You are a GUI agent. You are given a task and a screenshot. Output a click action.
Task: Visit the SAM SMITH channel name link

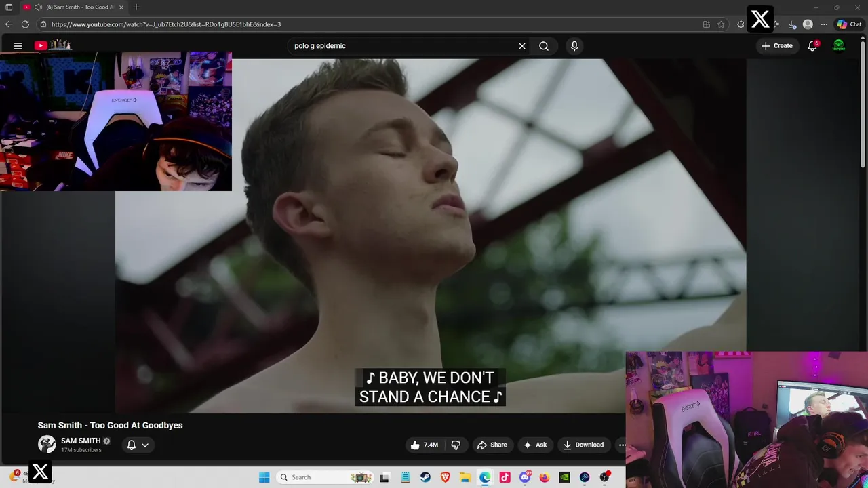coord(81,441)
